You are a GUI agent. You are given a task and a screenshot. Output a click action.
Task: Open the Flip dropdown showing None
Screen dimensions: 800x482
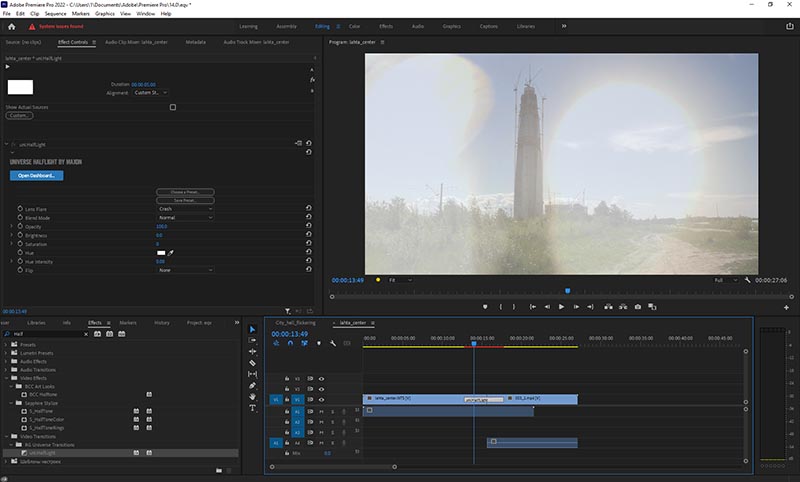click(185, 270)
